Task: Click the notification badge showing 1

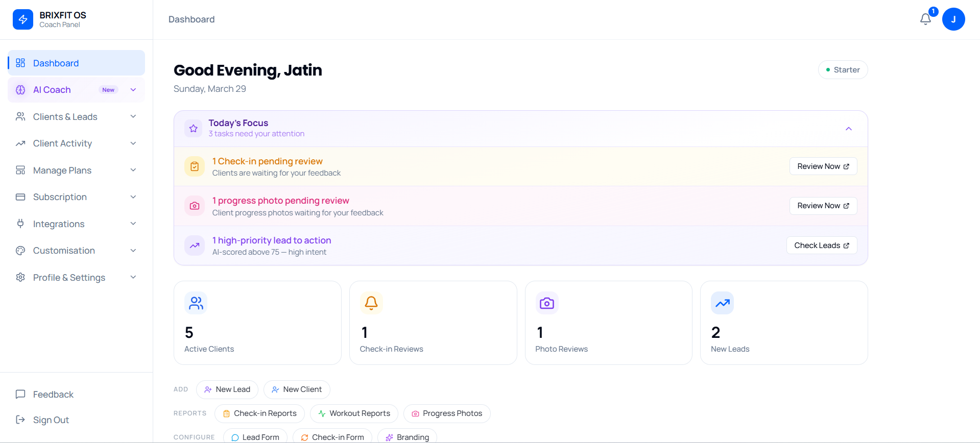Action: pyautogui.click(x=933, y=11)
